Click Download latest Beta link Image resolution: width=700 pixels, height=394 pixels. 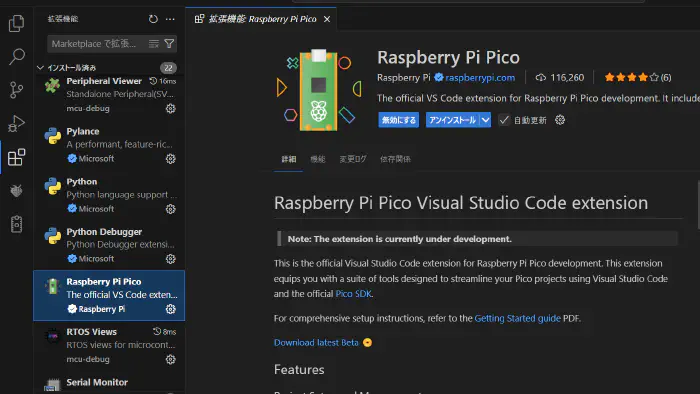(x=316, y=342)
